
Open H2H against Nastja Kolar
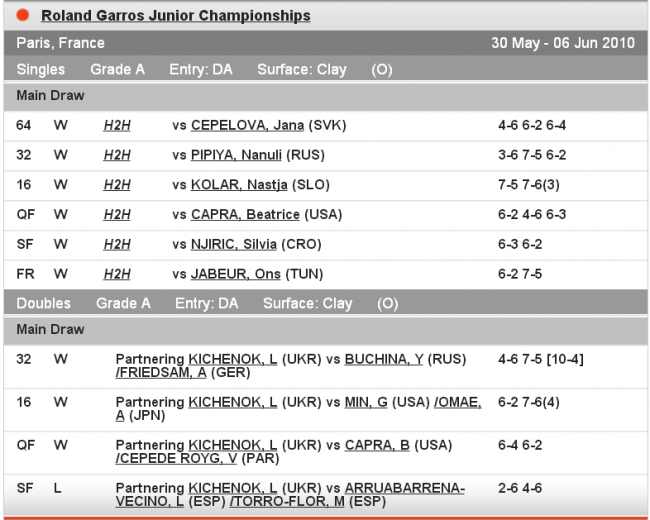tap(117, 185)
